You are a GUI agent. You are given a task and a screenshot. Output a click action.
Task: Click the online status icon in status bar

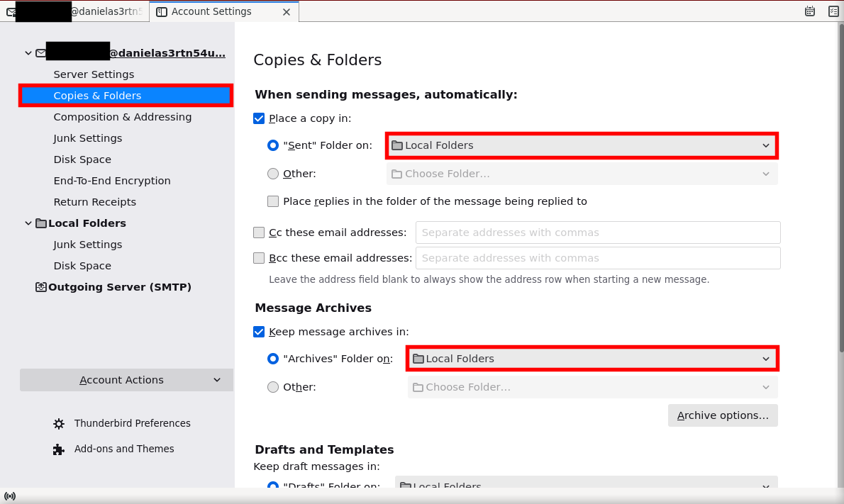[10, 496]
